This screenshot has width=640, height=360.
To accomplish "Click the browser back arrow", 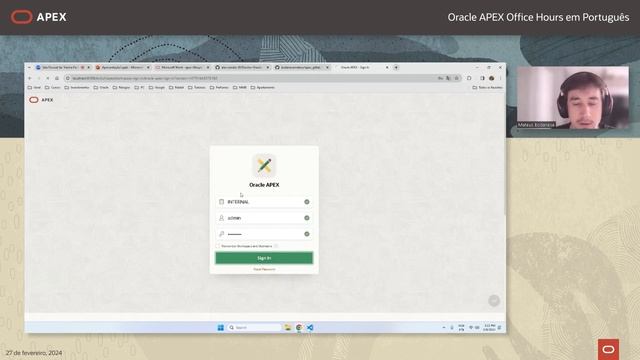I will 30,78.
